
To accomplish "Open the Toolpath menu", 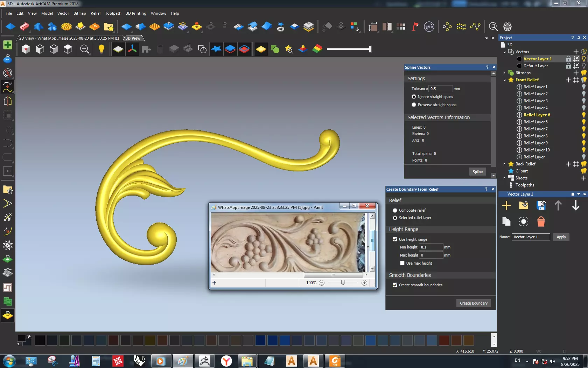I will tap(113, 13).
